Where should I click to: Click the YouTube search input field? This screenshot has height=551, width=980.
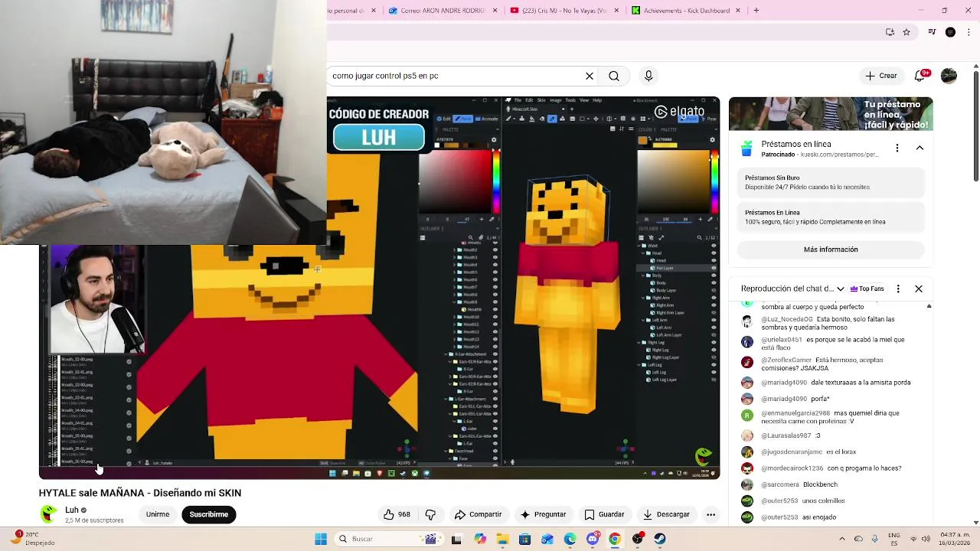[x=456, y=76]
